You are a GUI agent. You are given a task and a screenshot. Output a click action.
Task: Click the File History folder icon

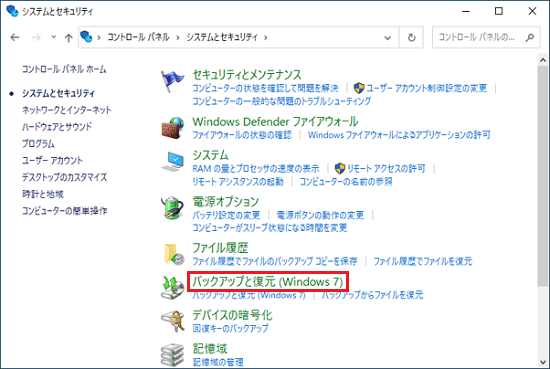coord(174,254)
